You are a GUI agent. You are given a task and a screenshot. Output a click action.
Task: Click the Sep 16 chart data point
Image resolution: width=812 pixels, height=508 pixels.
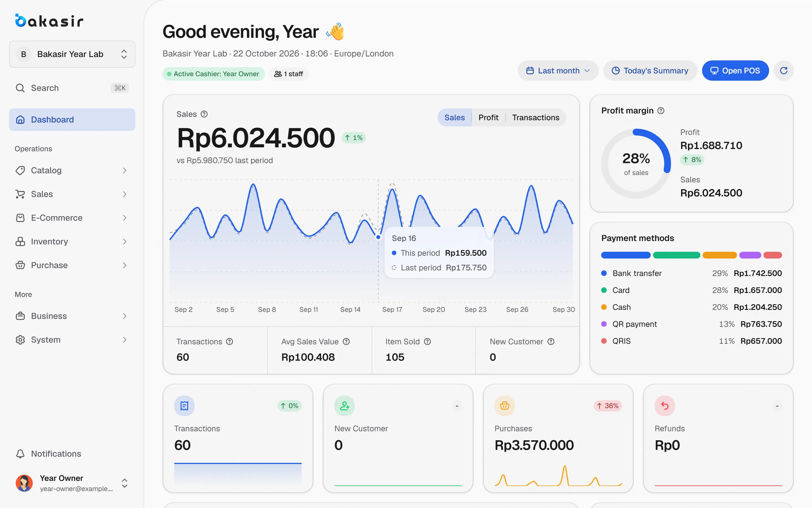378,237
